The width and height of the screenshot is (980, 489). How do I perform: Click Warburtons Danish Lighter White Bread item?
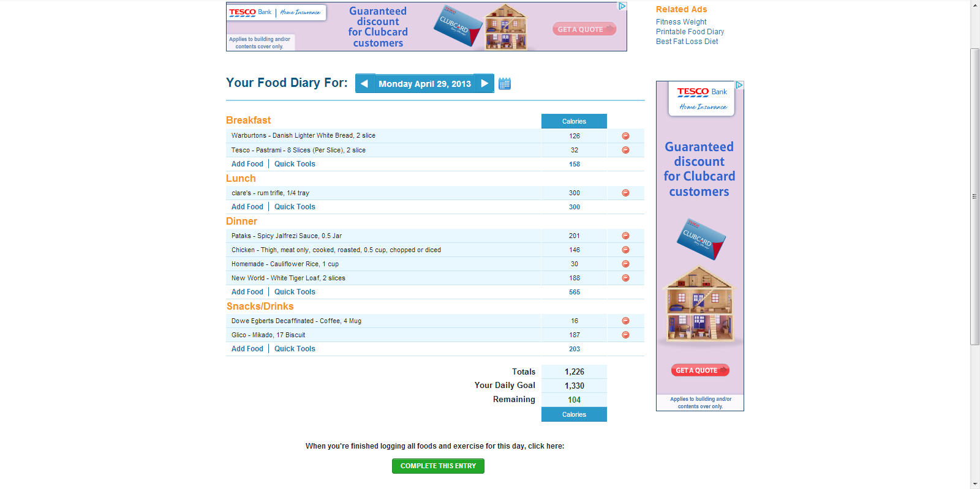pyautogui.click(x=303, y=136)
